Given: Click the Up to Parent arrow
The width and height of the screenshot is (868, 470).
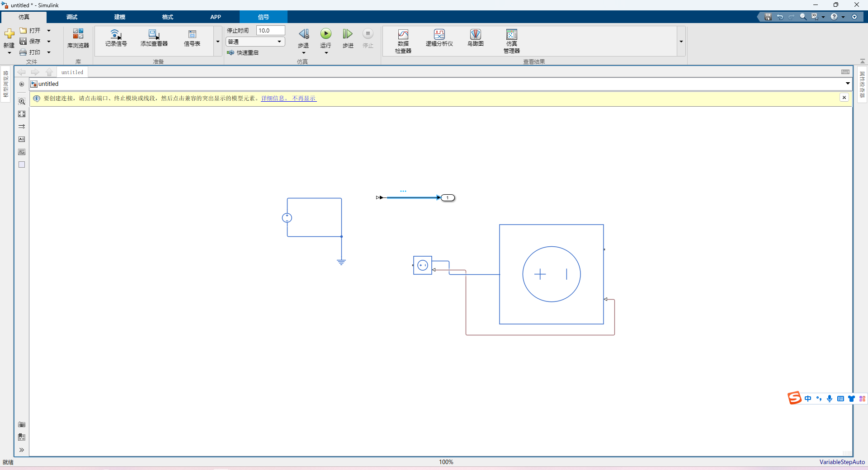Looking at the screenshot, I should (x=49, y=72).
